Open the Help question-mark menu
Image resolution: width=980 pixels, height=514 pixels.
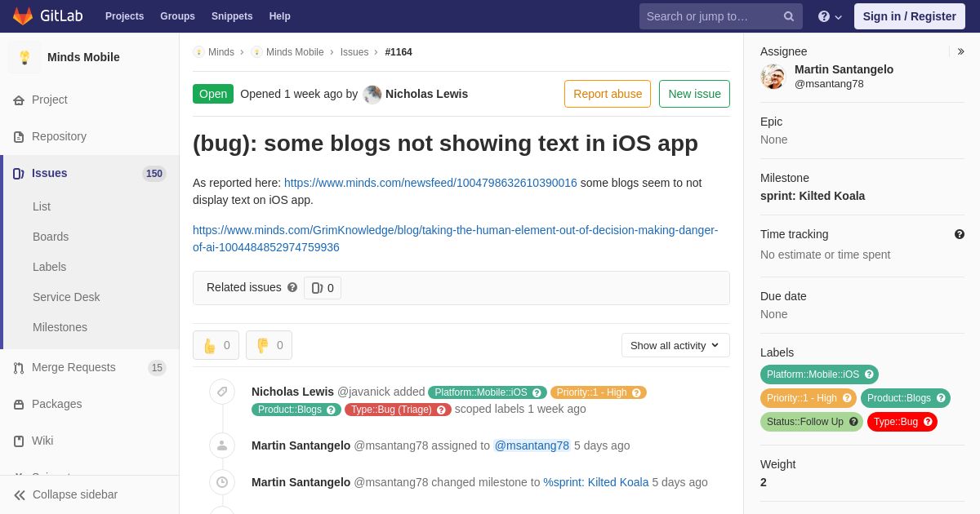click(831, 16)
